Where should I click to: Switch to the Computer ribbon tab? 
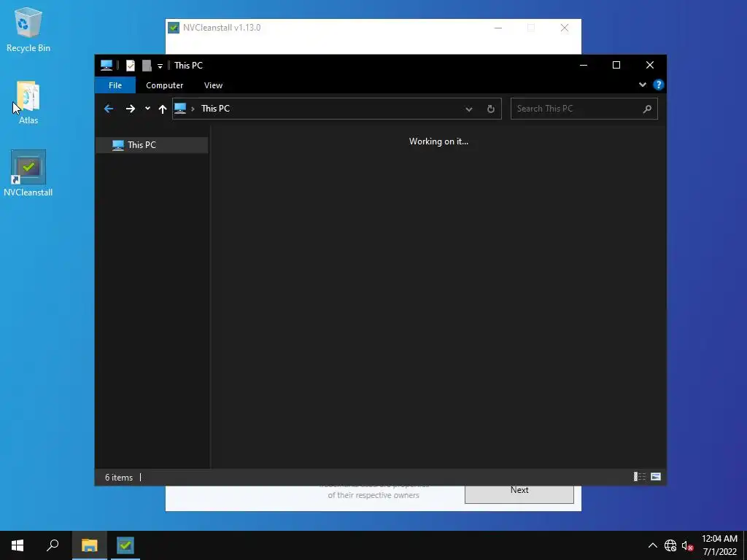pyautogui.click(x=164, y=85)
